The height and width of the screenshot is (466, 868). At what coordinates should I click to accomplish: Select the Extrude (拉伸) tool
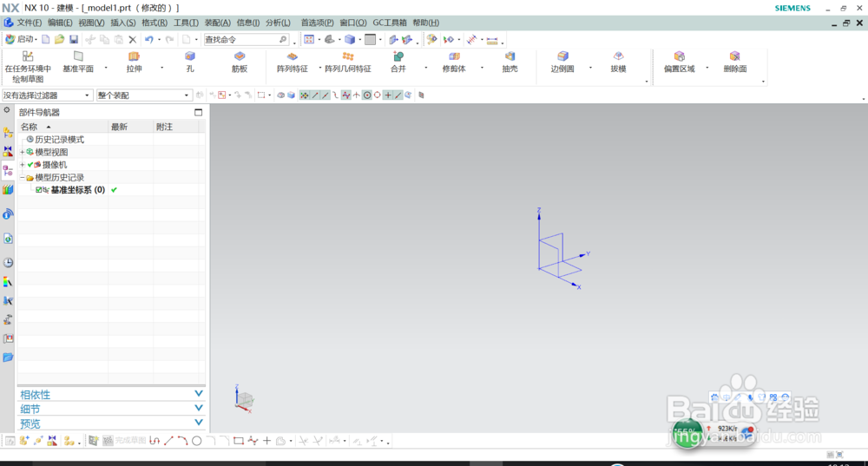point(134,62)
